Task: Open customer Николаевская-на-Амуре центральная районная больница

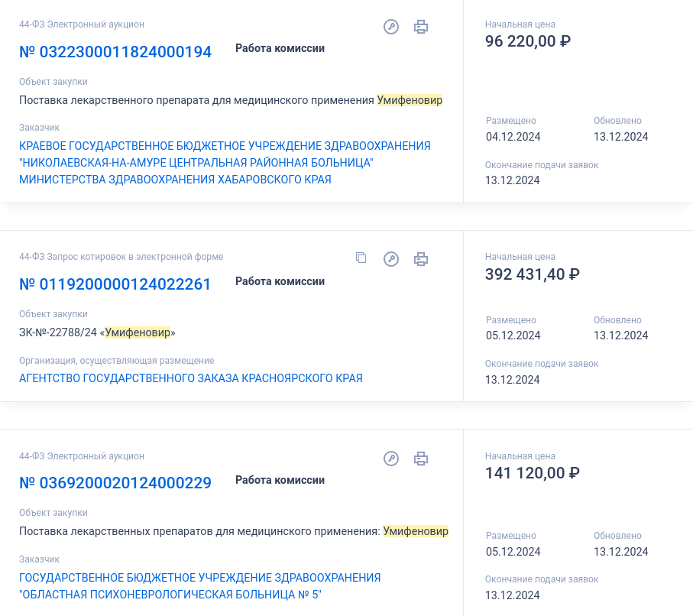Action: pos(225,163)
